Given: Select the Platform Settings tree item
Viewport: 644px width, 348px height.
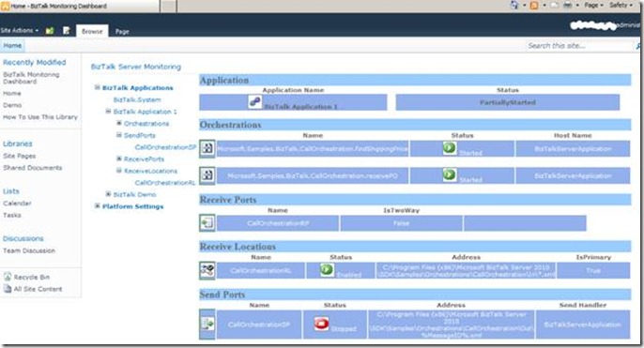Looking at the screenshot, I should tap(132, 206).
